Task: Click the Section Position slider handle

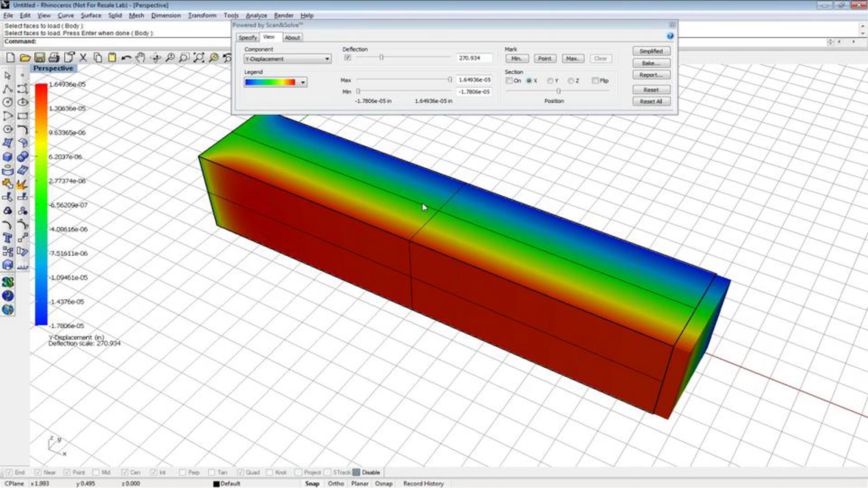Action: pyautogui.click(x=558, y=91)
